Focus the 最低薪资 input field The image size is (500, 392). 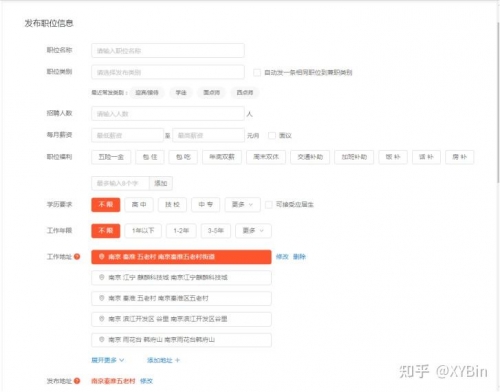[127, 135]
